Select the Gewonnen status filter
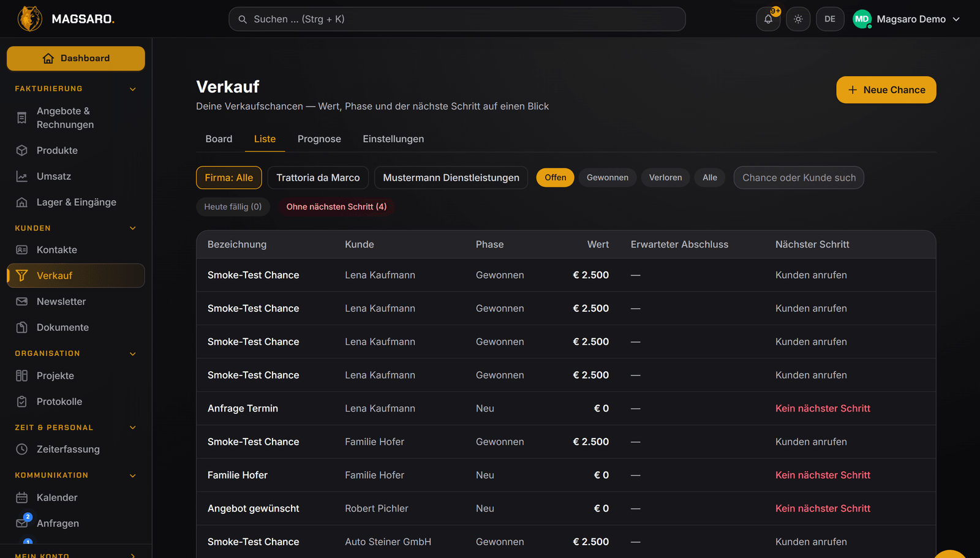This screenshot has width=980, height=558. pyautogui.click(x=608, y=178)
